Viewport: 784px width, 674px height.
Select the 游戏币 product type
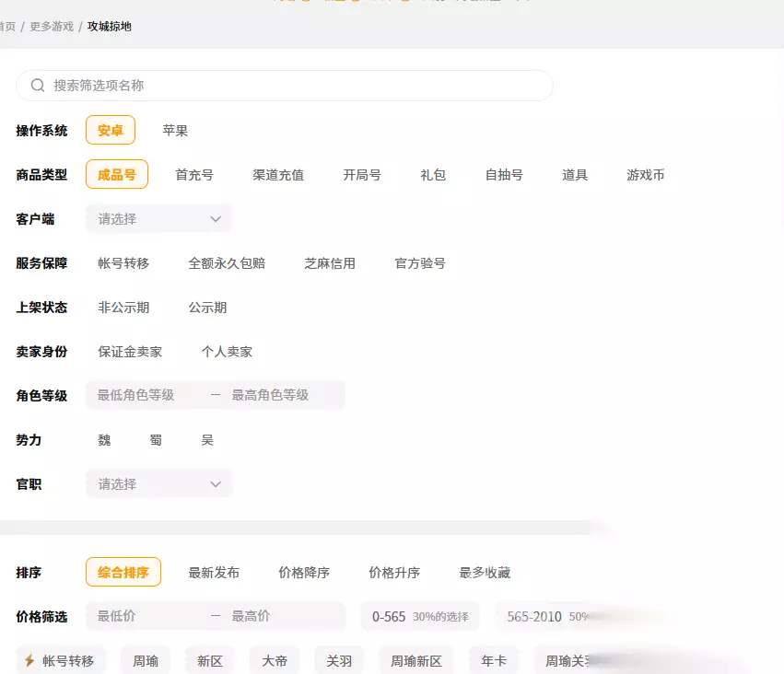[646, 175]
